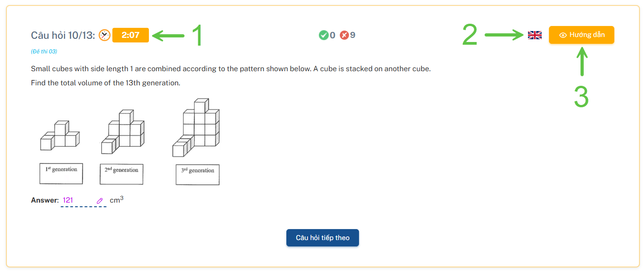Go to next question via Câu hỏi tiếp theo
This screenshot has height=272, width=644.
[x=322, y=238]
